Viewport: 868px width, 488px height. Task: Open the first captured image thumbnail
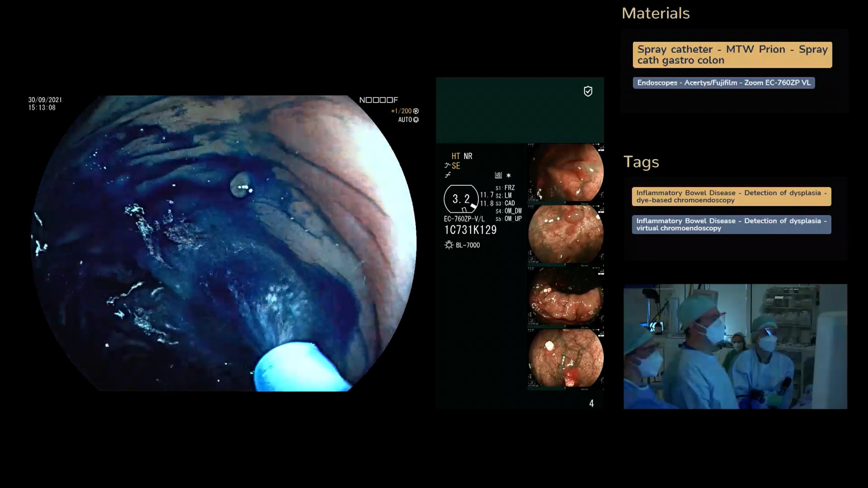[566, 172]
